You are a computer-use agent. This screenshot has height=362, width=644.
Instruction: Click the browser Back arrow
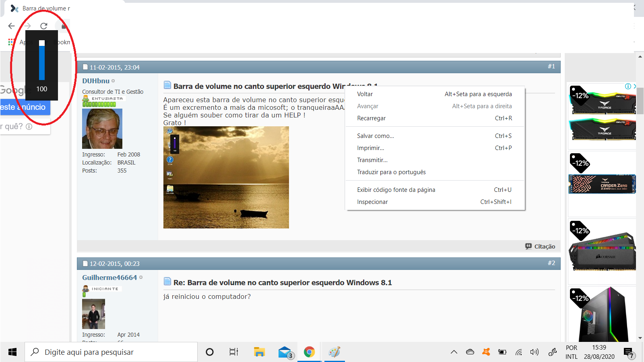tap(11, 26)
